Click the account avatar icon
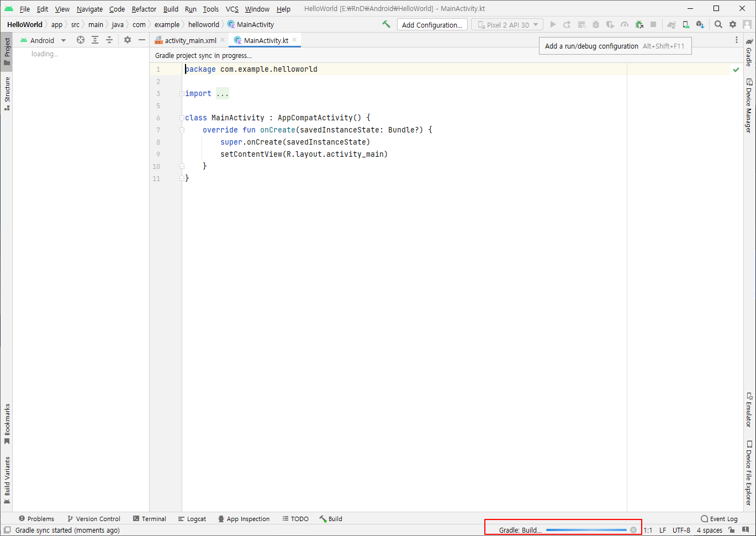The height and width of the screenshot is (536, 756). point(747,24)
